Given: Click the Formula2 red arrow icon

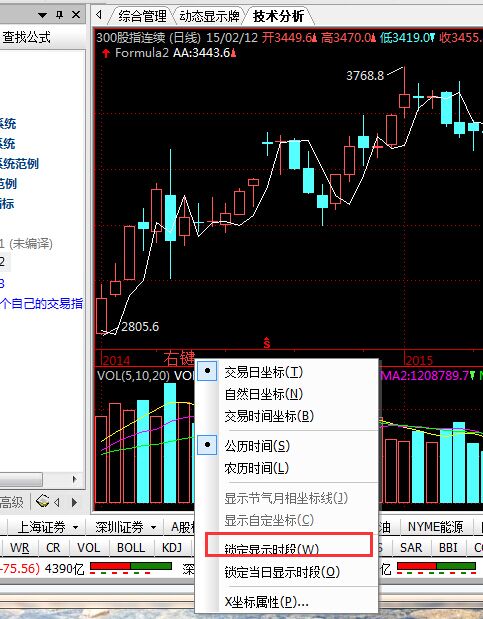Looking at the screenshot, I should [x=106, y=53].
